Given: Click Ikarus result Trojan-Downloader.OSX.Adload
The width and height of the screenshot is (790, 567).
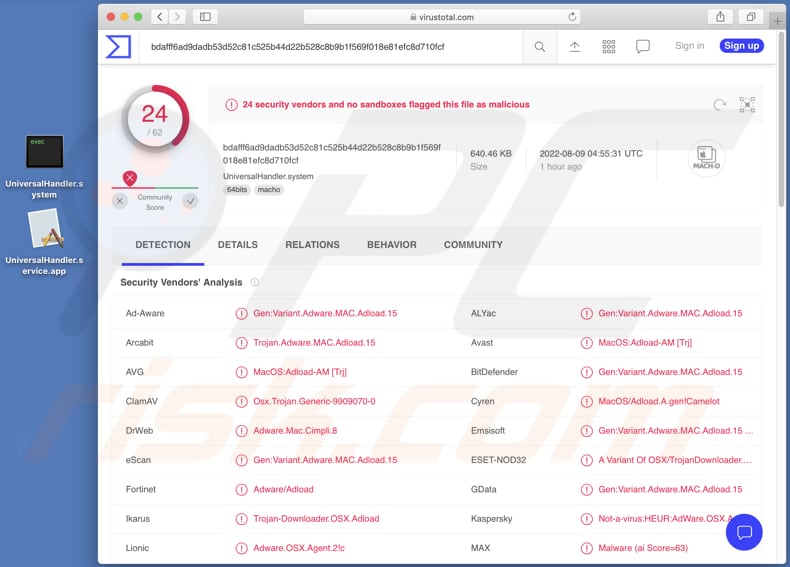Looking at the screenshot, I should coord(316,519).
